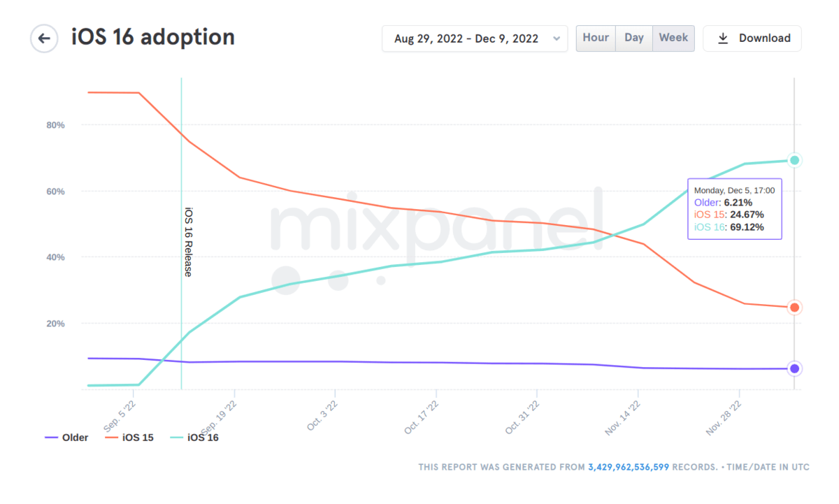The height and width of the screenshot is (504, 839).
Task: Click the Older data point marker
Action: tap(794, 368)
